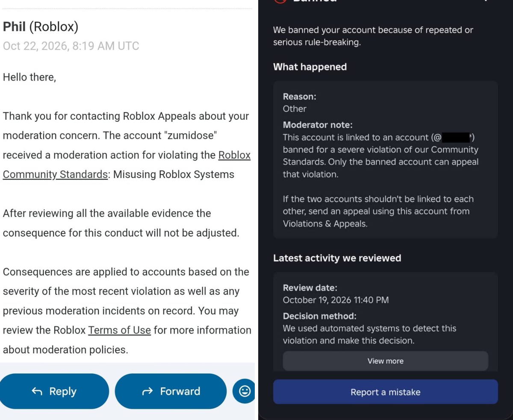513x420 pixels.
Task: Click the Decision method label
Action: click(319, 316)
